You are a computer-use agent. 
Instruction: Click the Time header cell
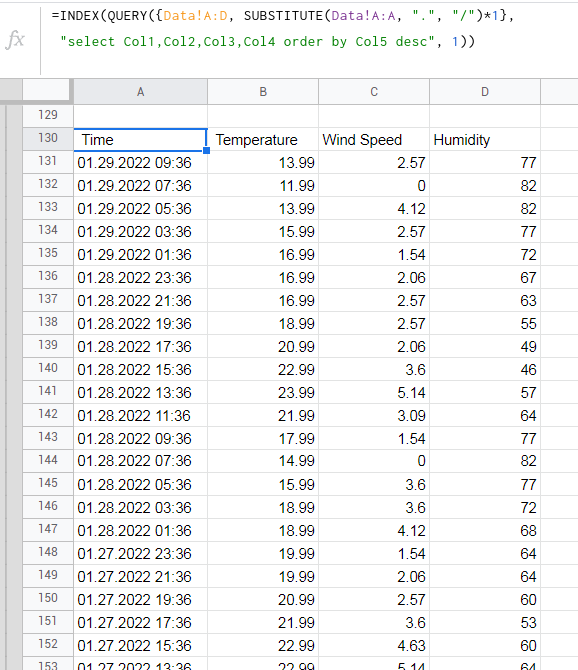point(140,139)
